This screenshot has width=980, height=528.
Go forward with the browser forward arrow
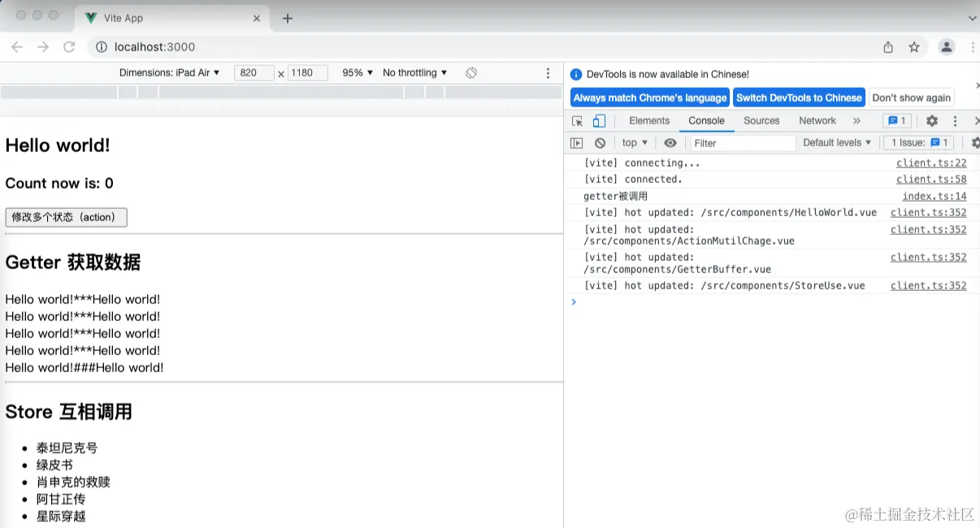(x=43, y=47)
